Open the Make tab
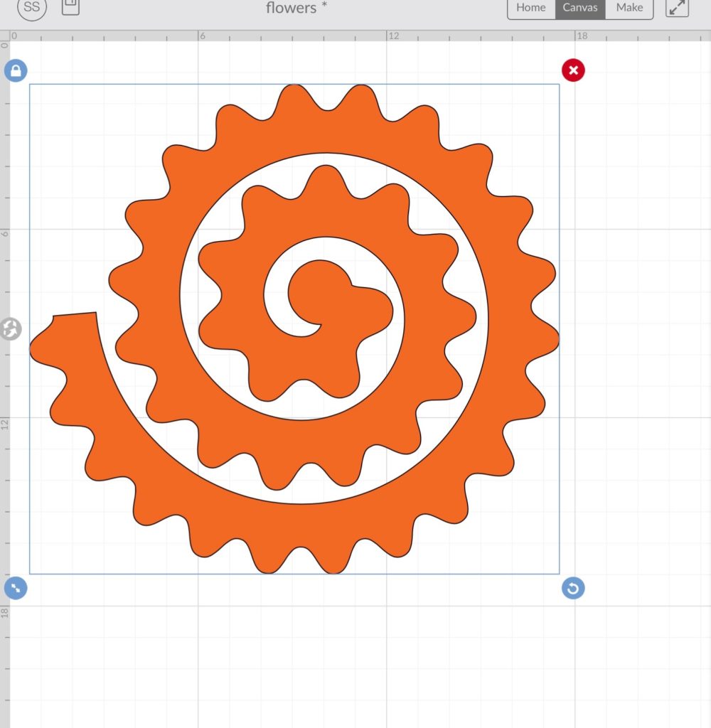Screen dimensions: 711x728 tap(629, 7)
